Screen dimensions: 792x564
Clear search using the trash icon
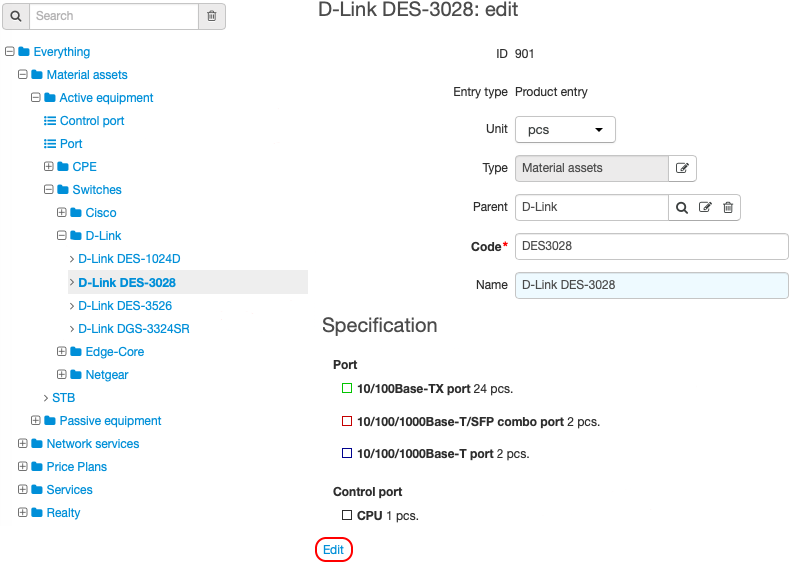212,16
